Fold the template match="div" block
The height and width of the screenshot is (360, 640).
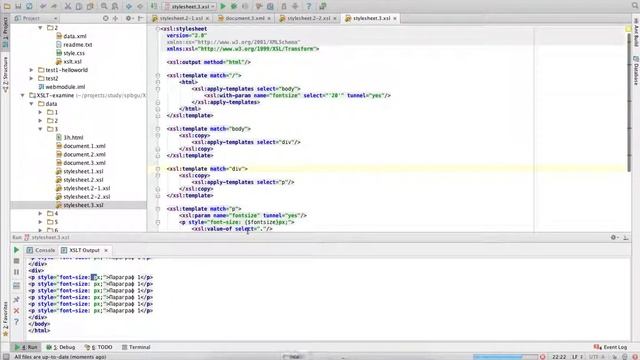158,169
